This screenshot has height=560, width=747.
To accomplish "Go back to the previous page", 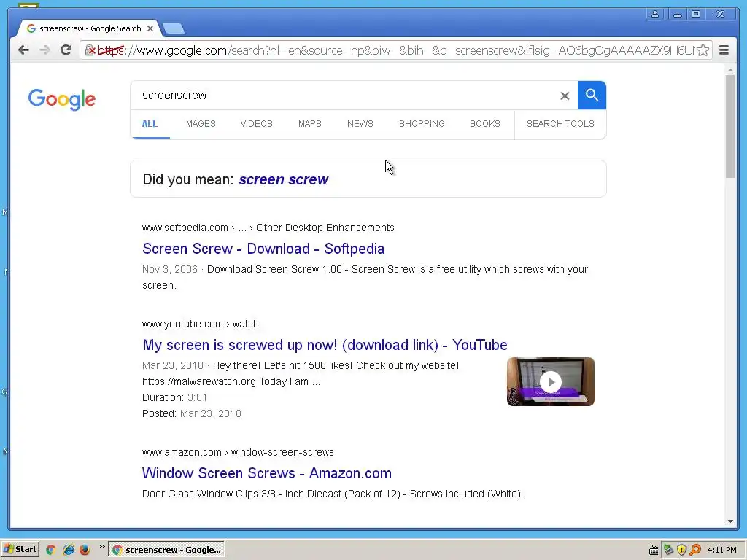I will pos(23,50).
